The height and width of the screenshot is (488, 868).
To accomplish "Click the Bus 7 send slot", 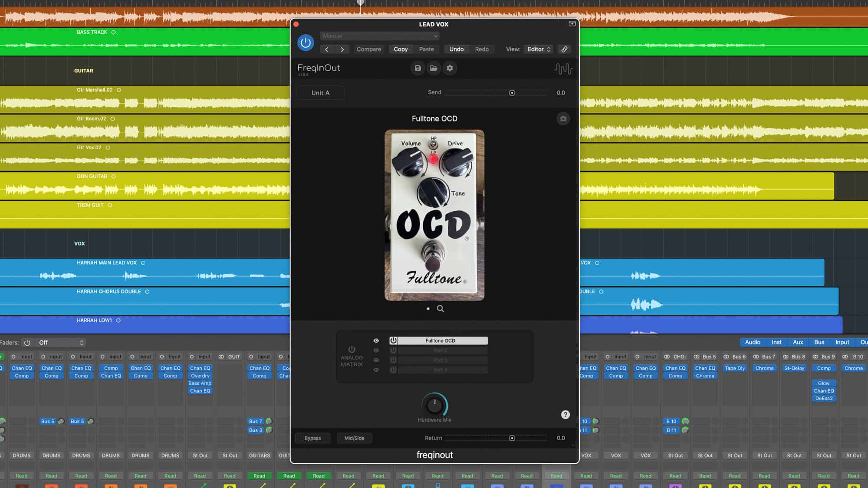I will coord(255,421).
